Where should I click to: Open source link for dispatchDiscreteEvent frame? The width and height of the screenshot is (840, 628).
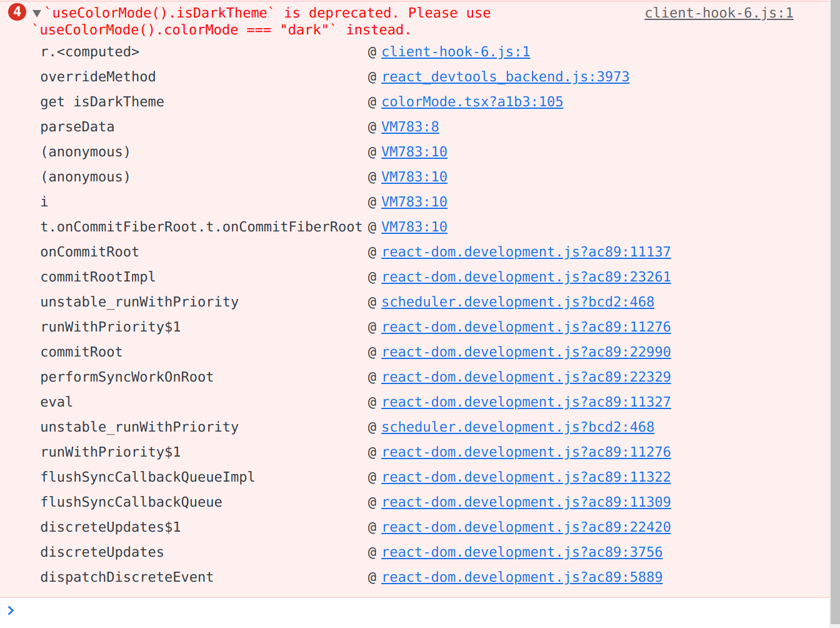point(522,577)
